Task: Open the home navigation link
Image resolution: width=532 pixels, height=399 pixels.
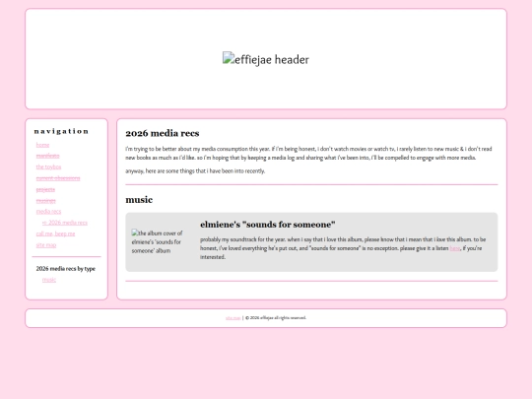Action: click(42, 145)
